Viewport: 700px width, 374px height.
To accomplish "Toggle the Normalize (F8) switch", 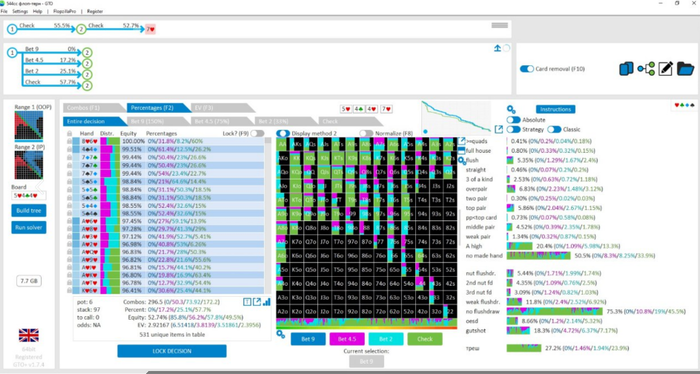I will coord(366,133).
